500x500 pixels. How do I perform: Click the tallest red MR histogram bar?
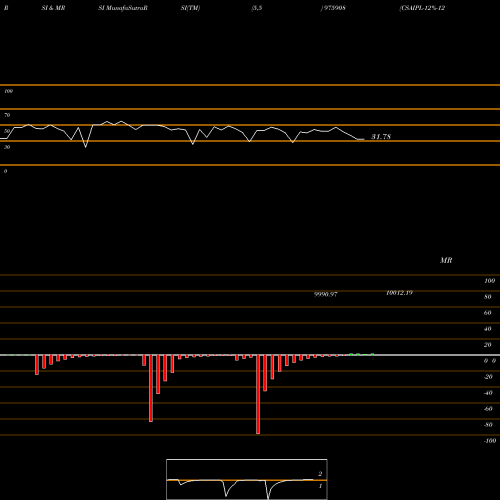pos(258,394)
